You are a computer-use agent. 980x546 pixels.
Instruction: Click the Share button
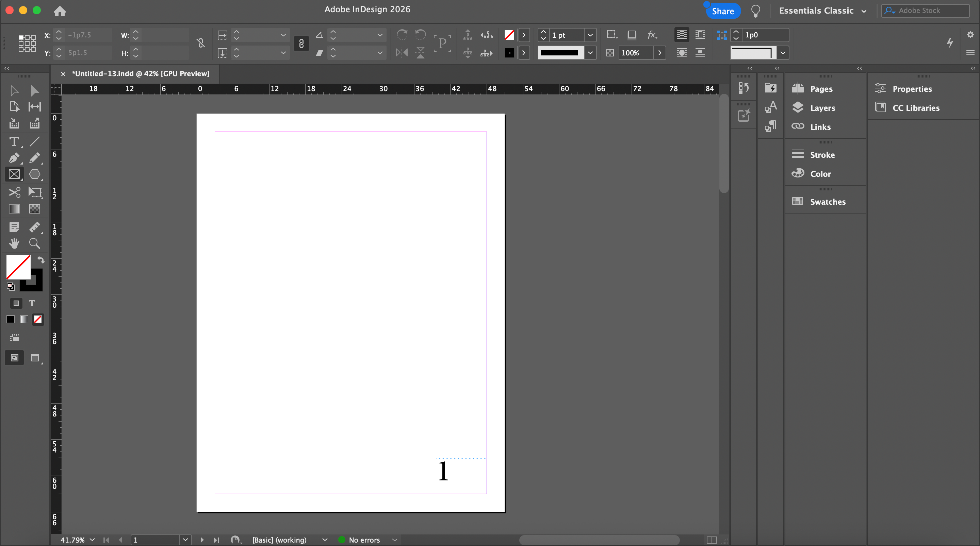722,11
